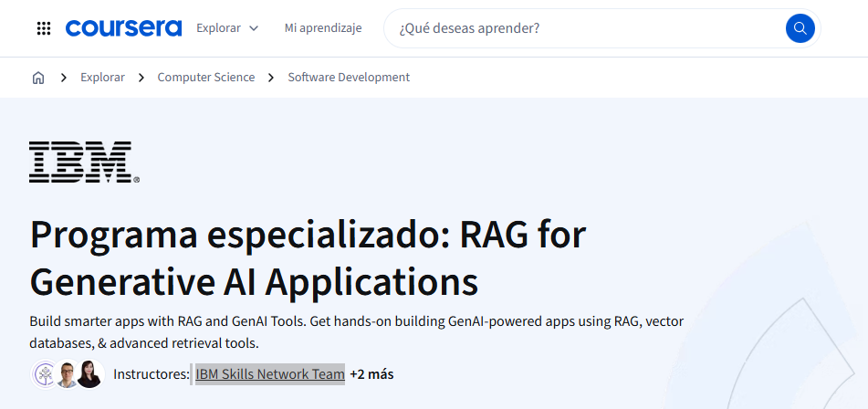Viewport: 868px width, 409px height.
Task: Click the breadcrumb arrow before Software Development
Action: click(271, 78)
